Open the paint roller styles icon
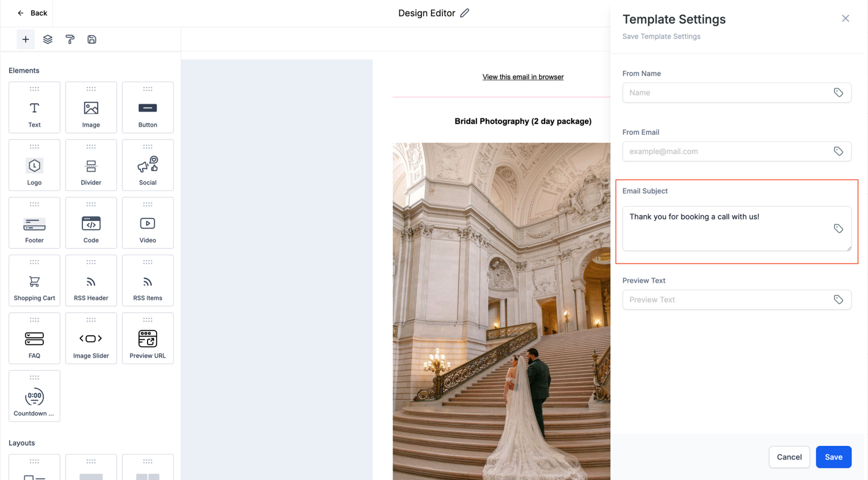This screenshot has width=868, height=480. point(70,40)
